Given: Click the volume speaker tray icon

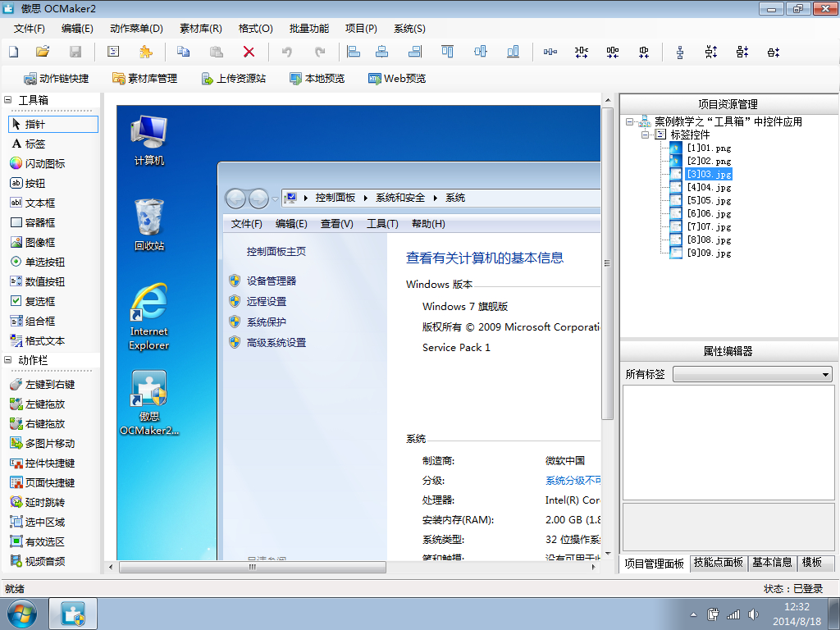Looking at the screenshot, I should coord(754,615).
